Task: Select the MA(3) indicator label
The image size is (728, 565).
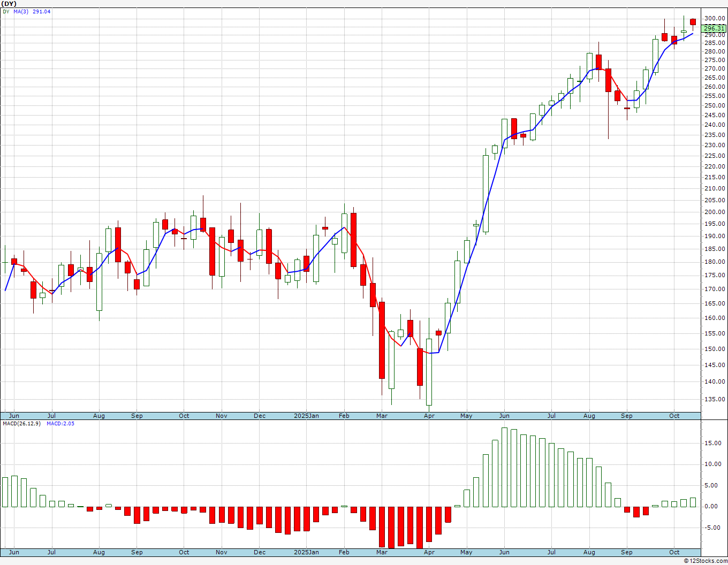Action: pyautogui.click(x=22, y=11)
